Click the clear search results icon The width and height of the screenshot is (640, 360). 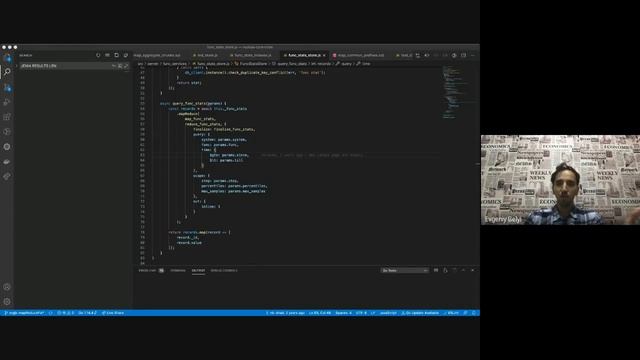(x=107, y=55)
